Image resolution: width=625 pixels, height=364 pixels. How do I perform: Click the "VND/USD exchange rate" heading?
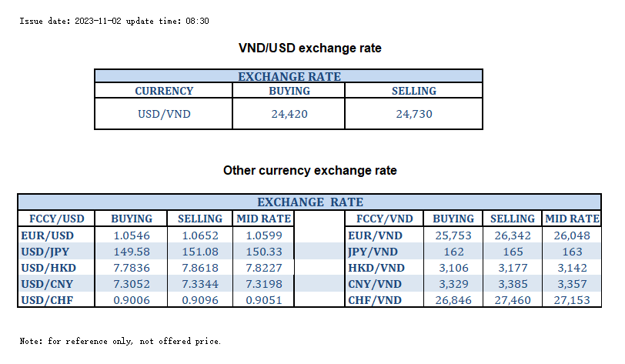click(x=310, y=48)
